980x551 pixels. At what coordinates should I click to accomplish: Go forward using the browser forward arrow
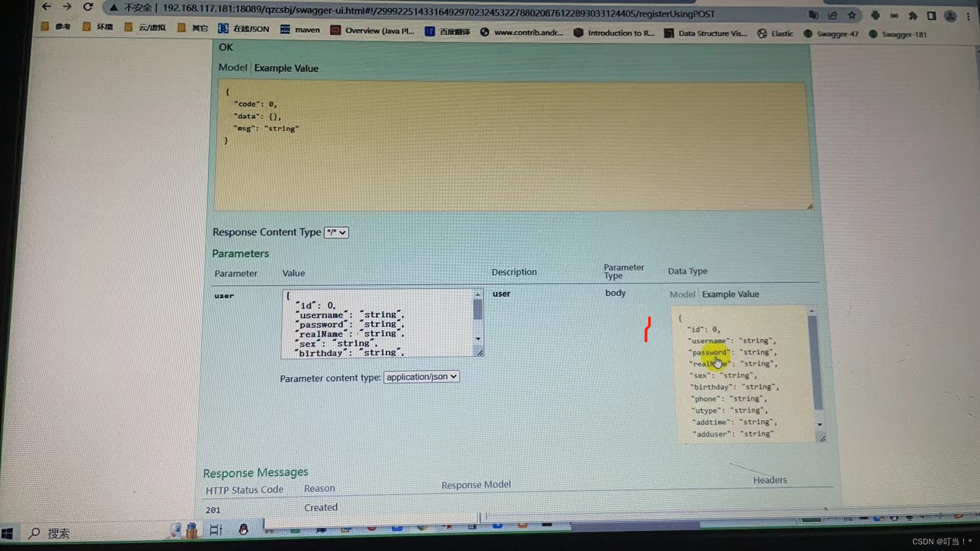[67, 7]
